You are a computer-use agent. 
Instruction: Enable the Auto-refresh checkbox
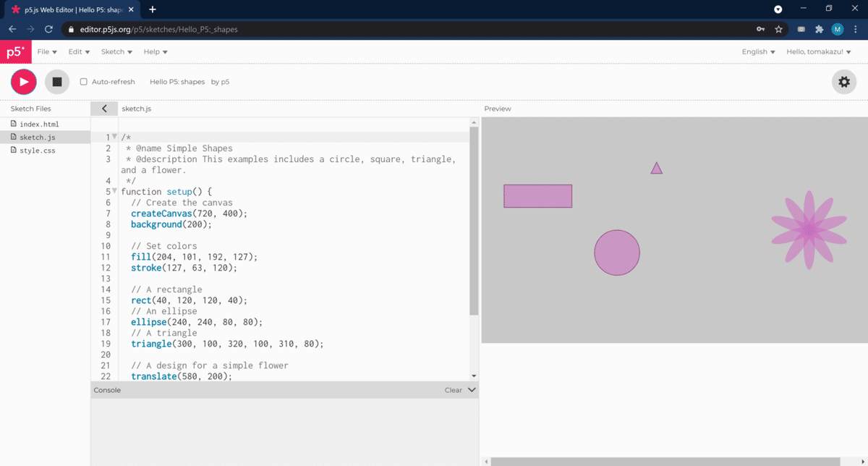pyautogui.click(x=83, y=82)
